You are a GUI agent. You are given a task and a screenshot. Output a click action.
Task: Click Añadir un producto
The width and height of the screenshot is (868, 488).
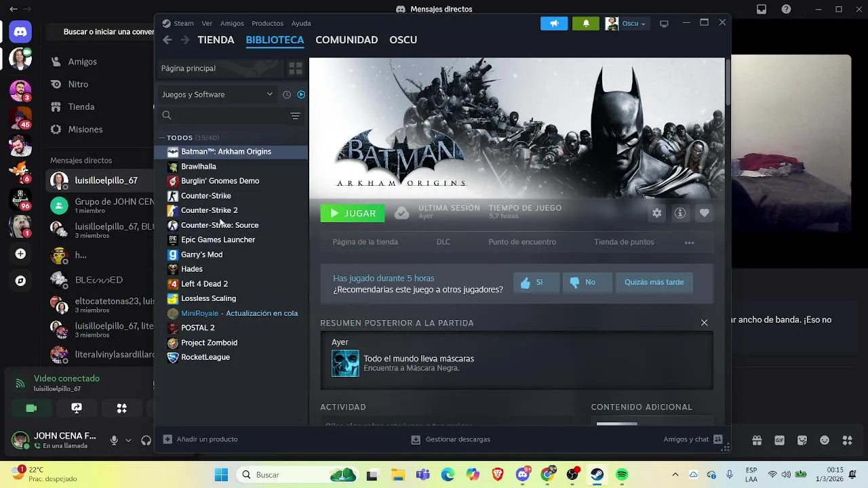[201, 439]
